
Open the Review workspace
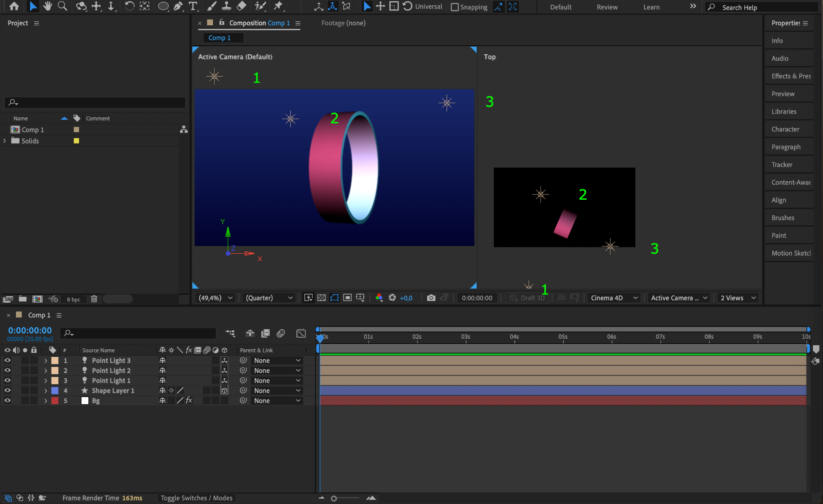click(x=607, y=7)
